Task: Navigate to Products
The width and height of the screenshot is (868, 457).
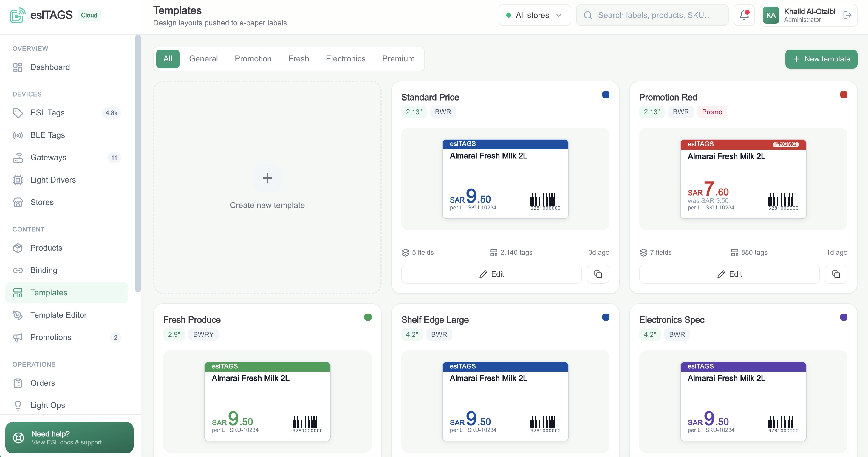Action: (67, 248)
